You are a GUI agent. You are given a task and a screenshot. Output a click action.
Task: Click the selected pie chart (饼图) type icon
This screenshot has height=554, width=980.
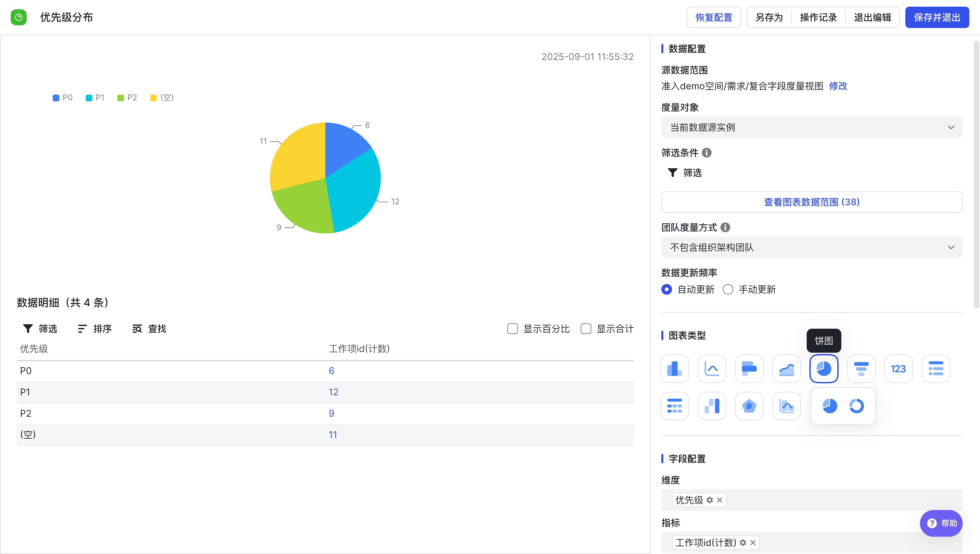pos(824,368)
